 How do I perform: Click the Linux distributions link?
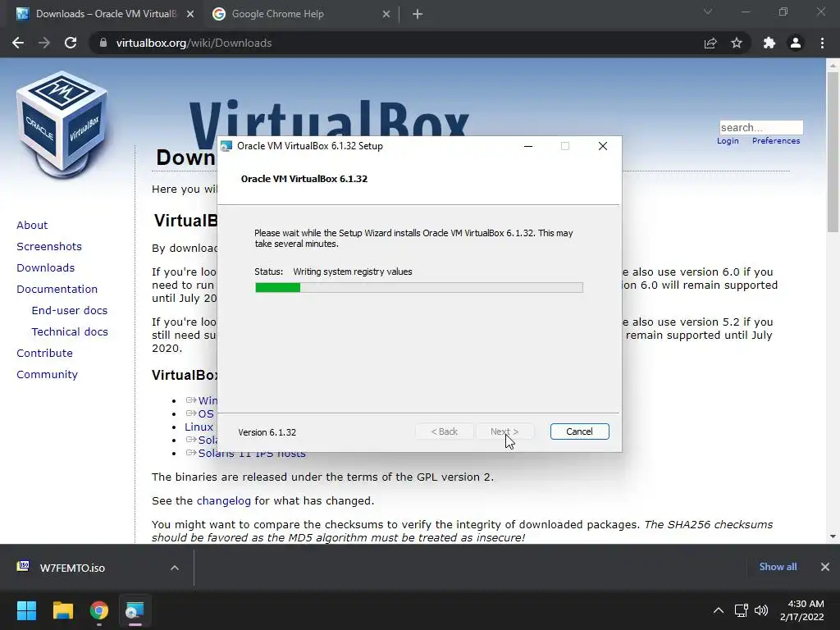pyautogui.click(x=199, y=427)
